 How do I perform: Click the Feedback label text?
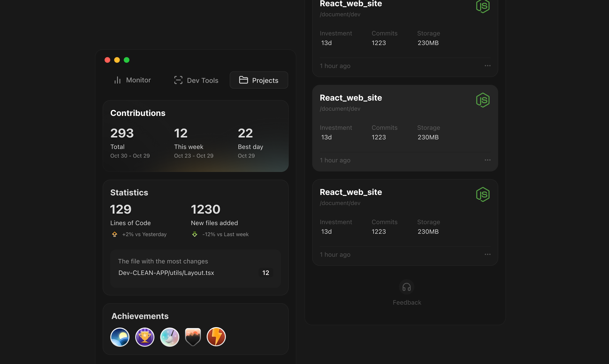pyautogui.click(x=407, y=302)
